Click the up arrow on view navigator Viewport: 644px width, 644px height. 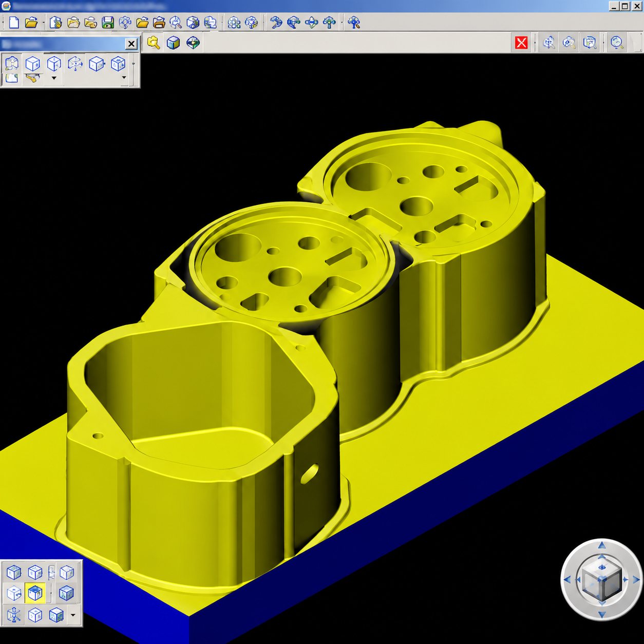[602, 544]
